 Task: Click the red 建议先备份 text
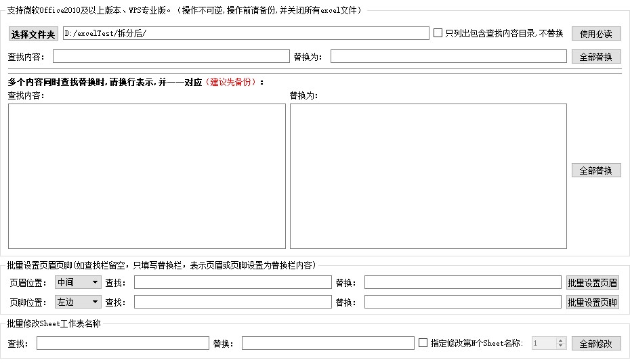click(x=230, y=83)
